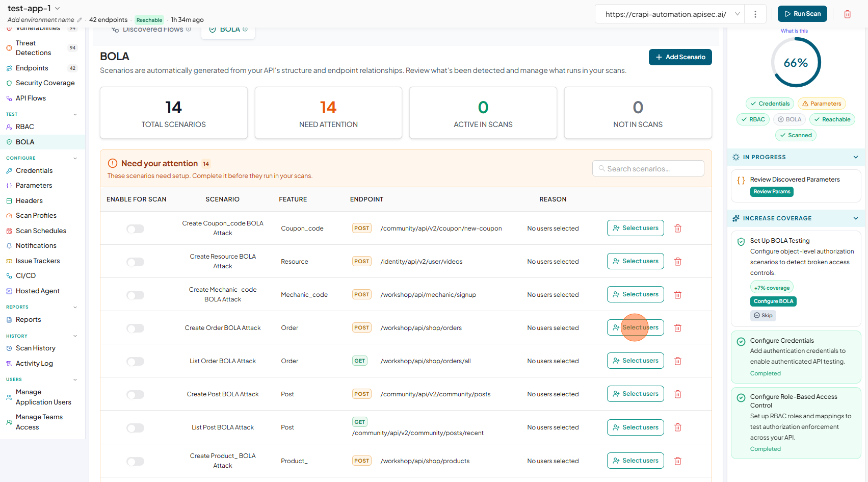Screen dimensions: 868x482
Task: Delete the Create Post BOLA Attack row
Action: click(x=678, y=394)
